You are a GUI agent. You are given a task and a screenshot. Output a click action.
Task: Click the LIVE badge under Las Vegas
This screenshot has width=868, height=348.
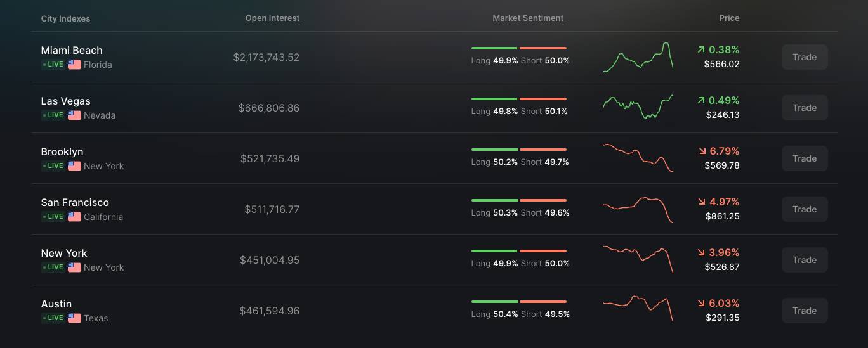pos(53,115)
